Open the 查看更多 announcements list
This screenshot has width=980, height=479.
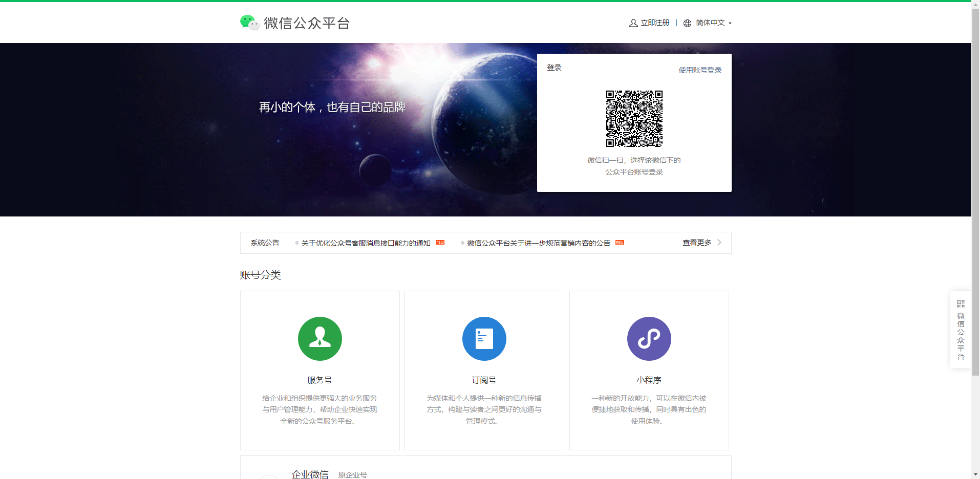[x=696, y=242]
